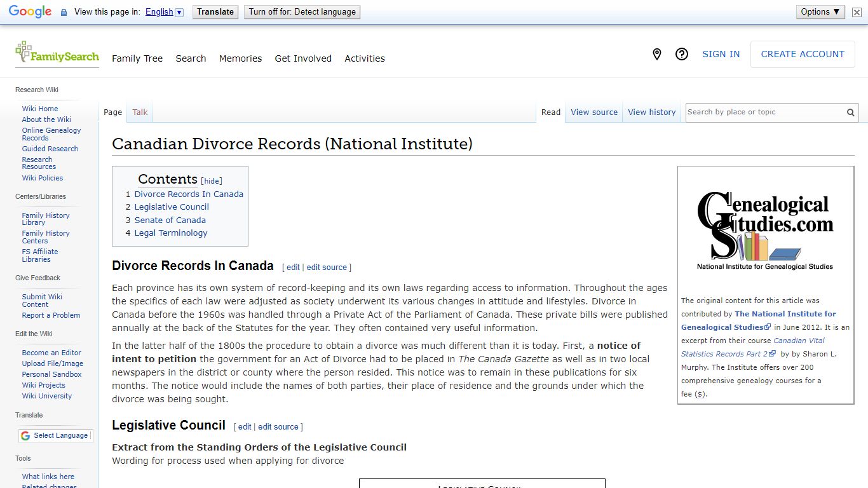
Task: Click the FamilySearch tree logo
Action: [x=57, y=53]
